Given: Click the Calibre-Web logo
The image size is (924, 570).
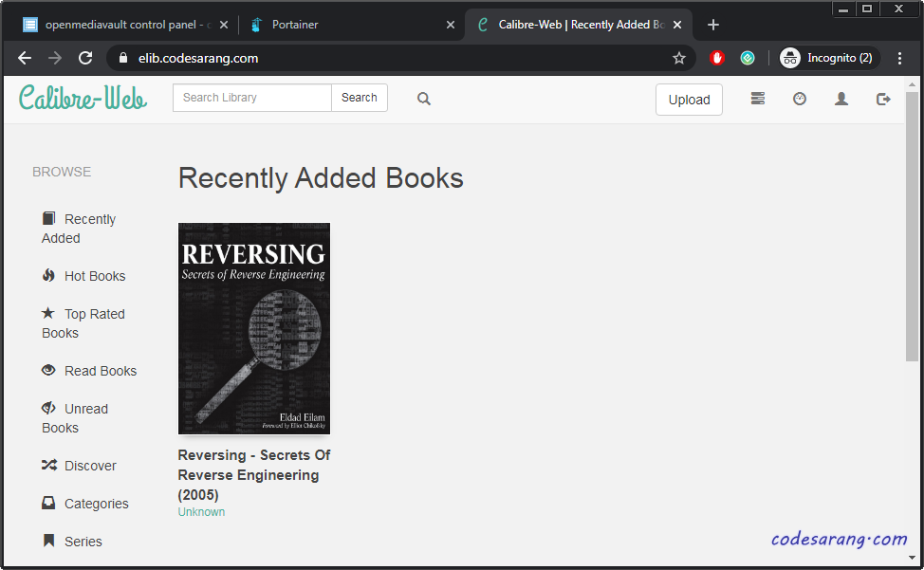Looking at the screenshot, I should 83,98.
